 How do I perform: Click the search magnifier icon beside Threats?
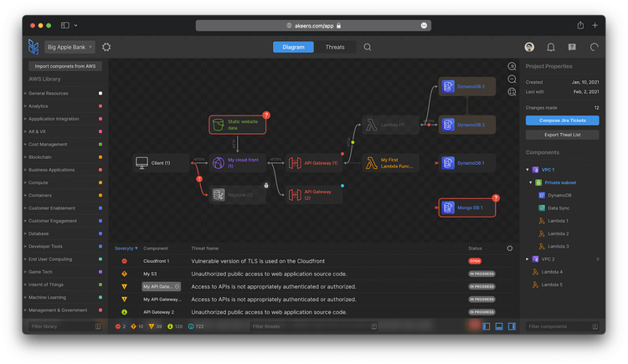(368, 47)
